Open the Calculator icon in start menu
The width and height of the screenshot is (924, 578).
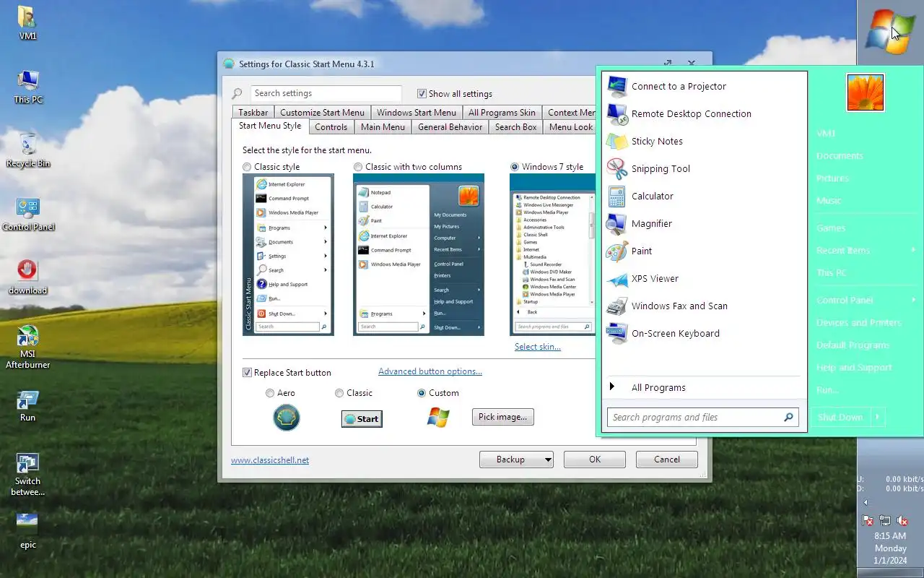point(617,196)
